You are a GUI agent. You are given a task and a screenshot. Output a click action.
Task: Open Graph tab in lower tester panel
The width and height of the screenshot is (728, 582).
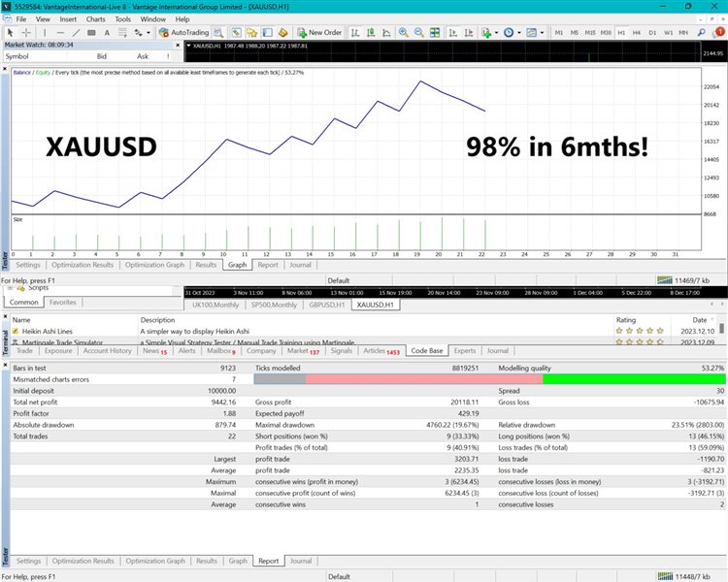238,561
